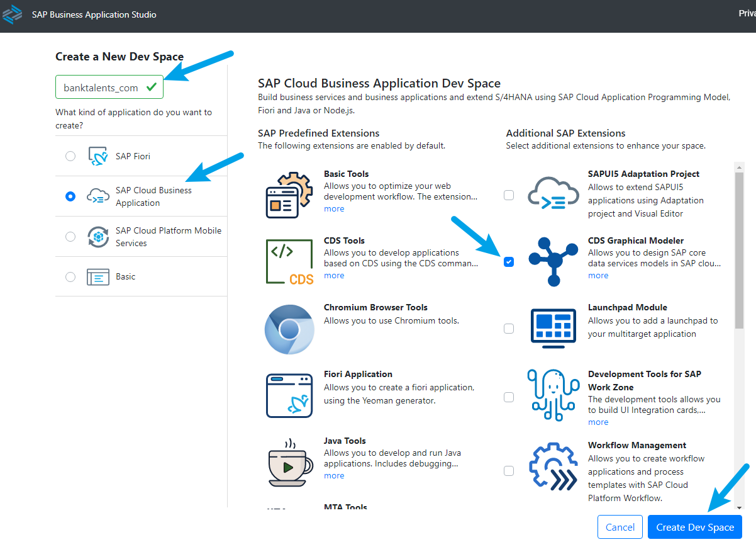Viewport: 756px width, 542px height.
Task: Click the Launchpad Module monitor icon
Action: click(x=553, y=328)
